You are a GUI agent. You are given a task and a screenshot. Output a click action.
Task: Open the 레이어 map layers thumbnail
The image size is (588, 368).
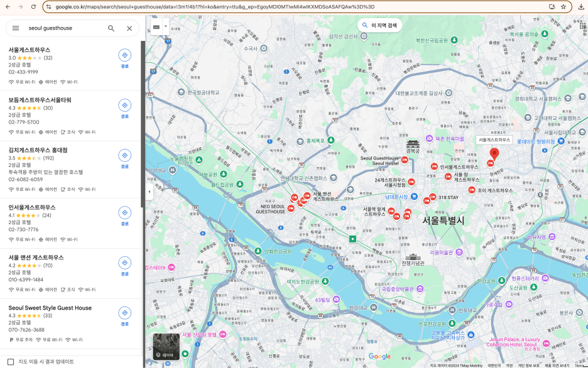(166, 346)
